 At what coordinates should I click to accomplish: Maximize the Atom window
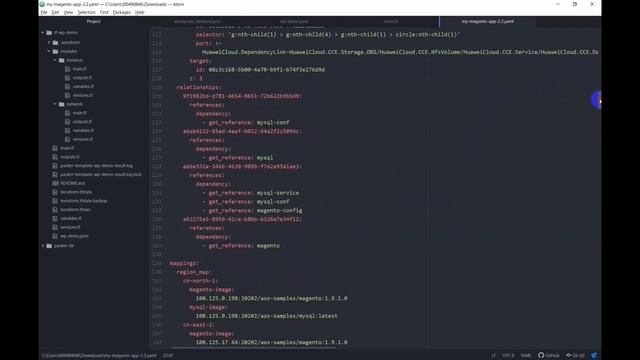(575, 4)
